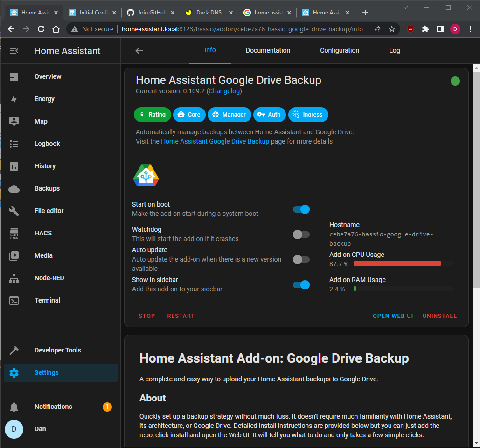Open a new browser tab
The height and width of the screenshot is (448, 480).
[365, 13]
